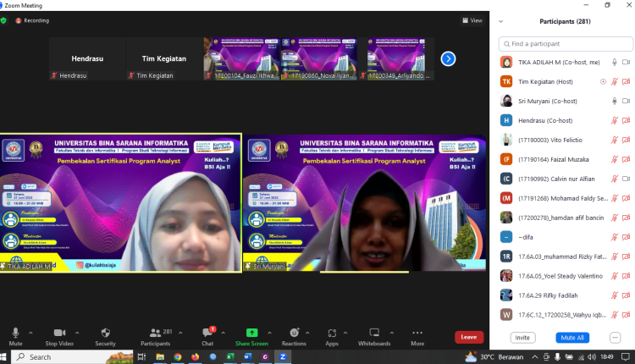
Task: Open the View layout menu
Action: (472, 20)
